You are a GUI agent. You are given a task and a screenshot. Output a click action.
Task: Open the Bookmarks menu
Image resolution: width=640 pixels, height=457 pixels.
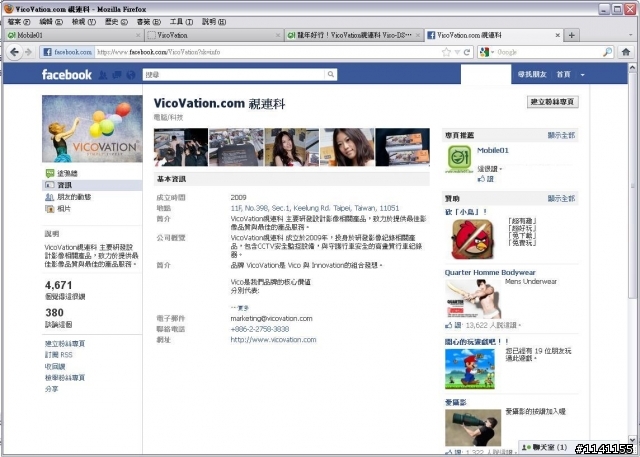(149, 22)
